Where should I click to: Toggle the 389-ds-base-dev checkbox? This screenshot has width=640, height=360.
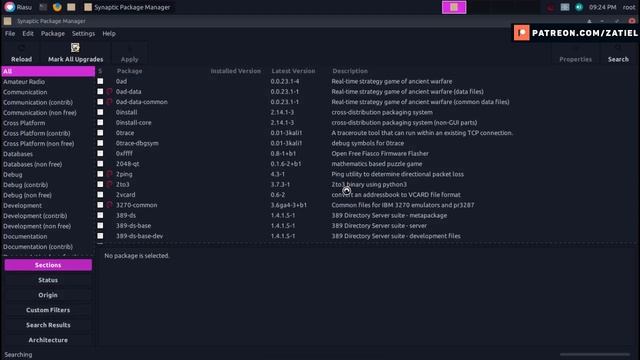point(100,236)
